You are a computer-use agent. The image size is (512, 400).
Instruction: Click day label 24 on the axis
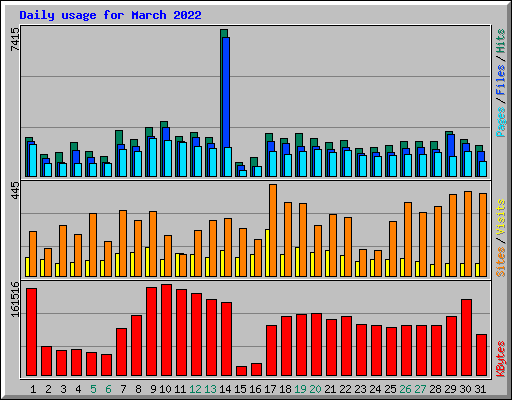click(x=375, y=389)
